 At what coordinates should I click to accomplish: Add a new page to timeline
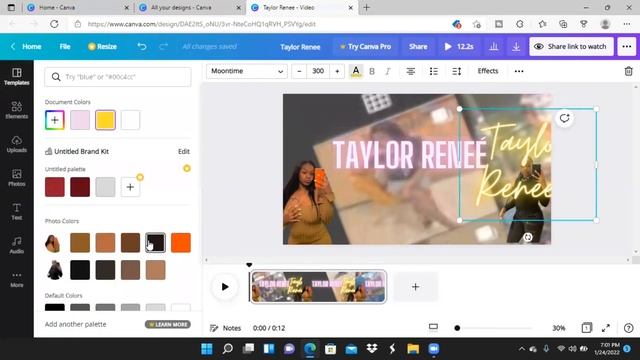pos(416,287)
